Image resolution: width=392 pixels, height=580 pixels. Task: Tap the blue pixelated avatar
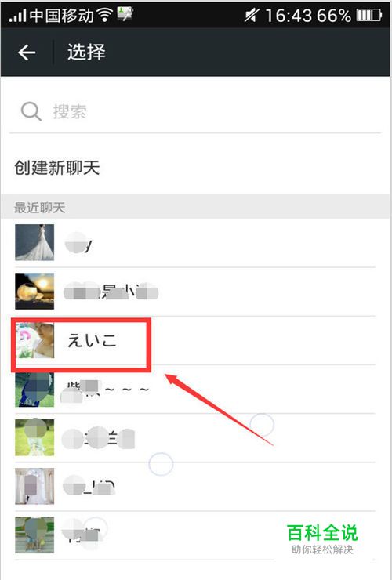(34, 389)
